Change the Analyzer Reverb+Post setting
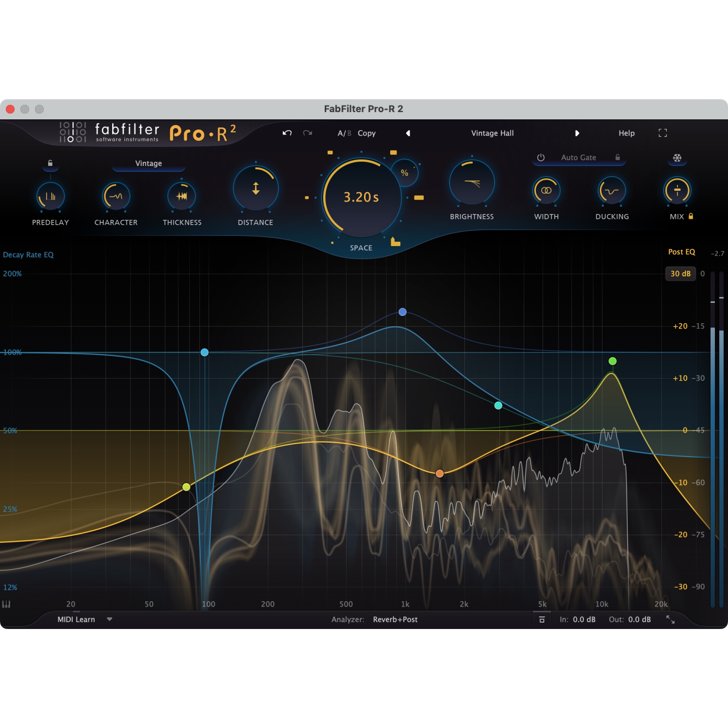This screenshot has width=728, height=728. point(396,619)
